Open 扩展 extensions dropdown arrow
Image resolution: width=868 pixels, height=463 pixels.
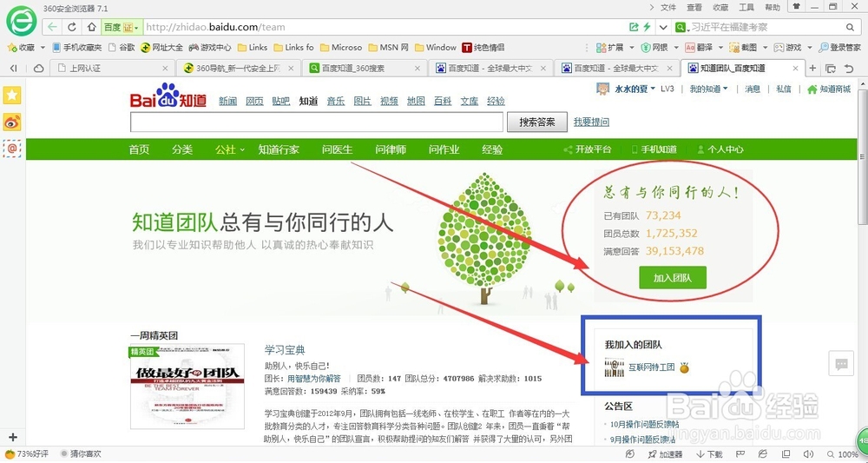[x=630, y=48]
